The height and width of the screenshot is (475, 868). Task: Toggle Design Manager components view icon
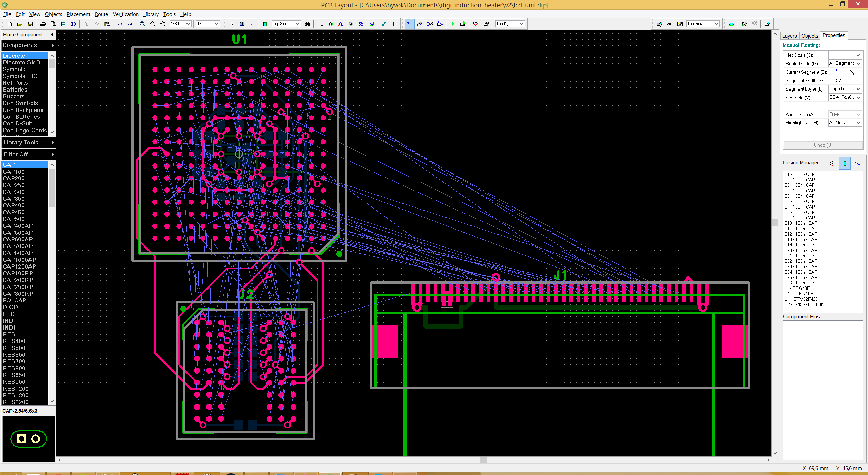coord(845,163)
